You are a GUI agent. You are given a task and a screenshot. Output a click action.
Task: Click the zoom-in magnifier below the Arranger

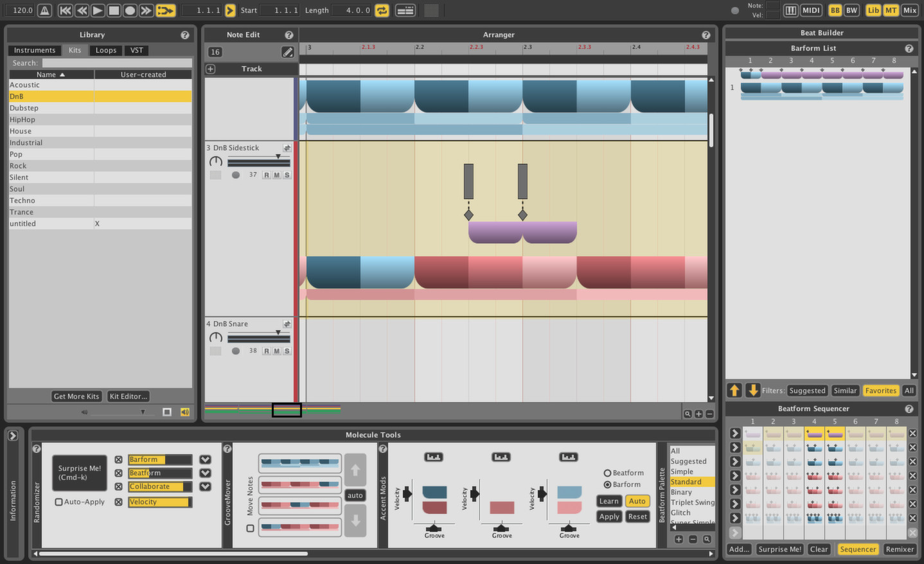(688, 414)
